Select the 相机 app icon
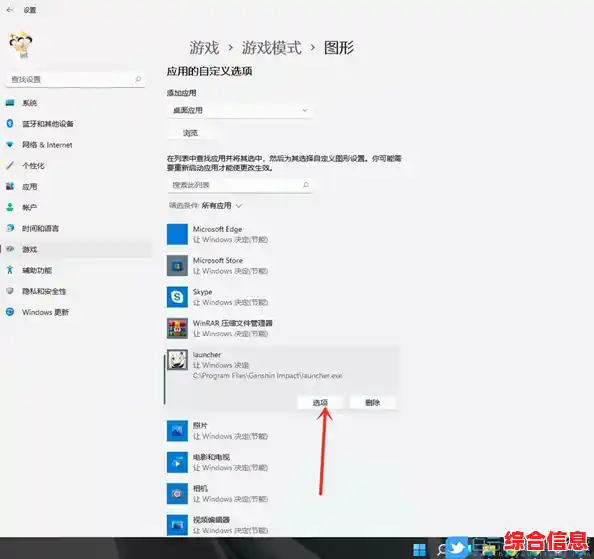This screenshot has height=559, width=594. 177,494
